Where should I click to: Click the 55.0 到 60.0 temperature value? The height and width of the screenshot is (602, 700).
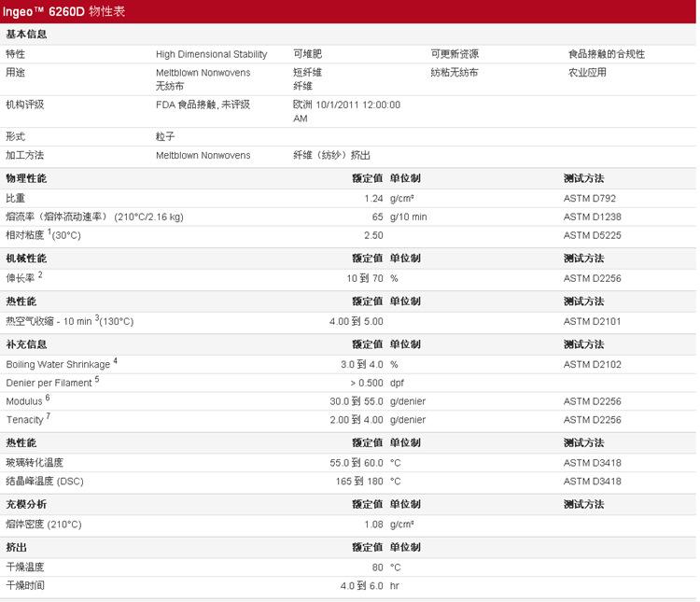(x=357, y=463)
